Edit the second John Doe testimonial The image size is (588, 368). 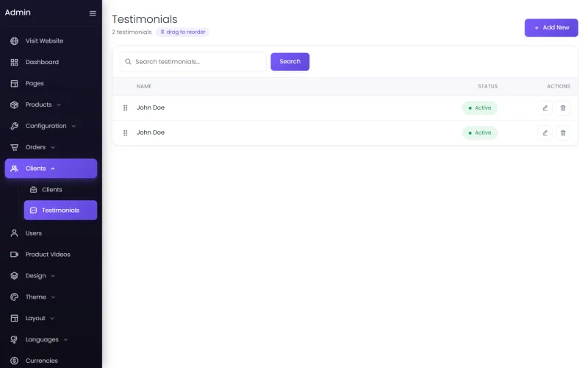tap(545, 133)
